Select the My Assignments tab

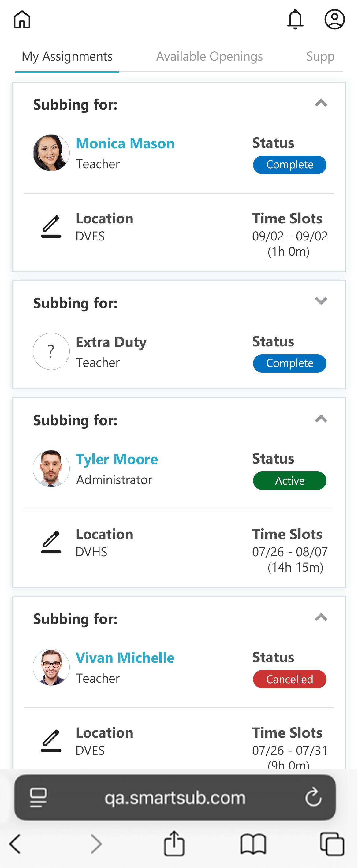67,56
